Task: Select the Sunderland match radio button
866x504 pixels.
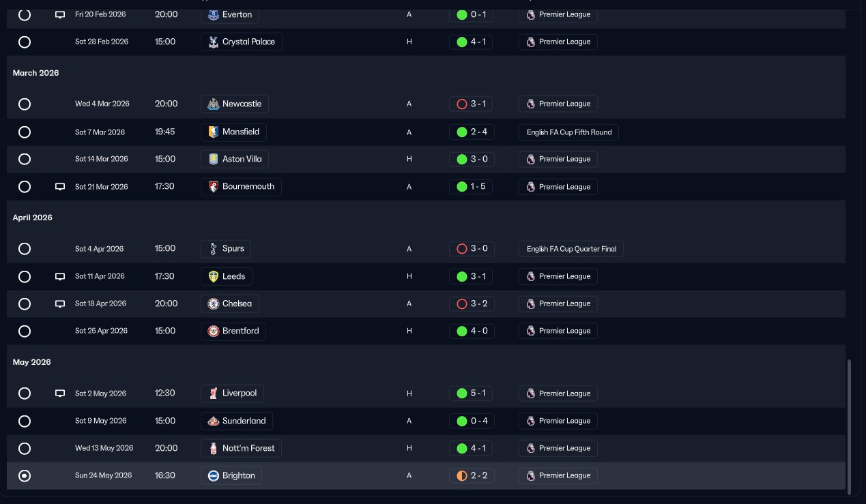Action: pos(25,421)
